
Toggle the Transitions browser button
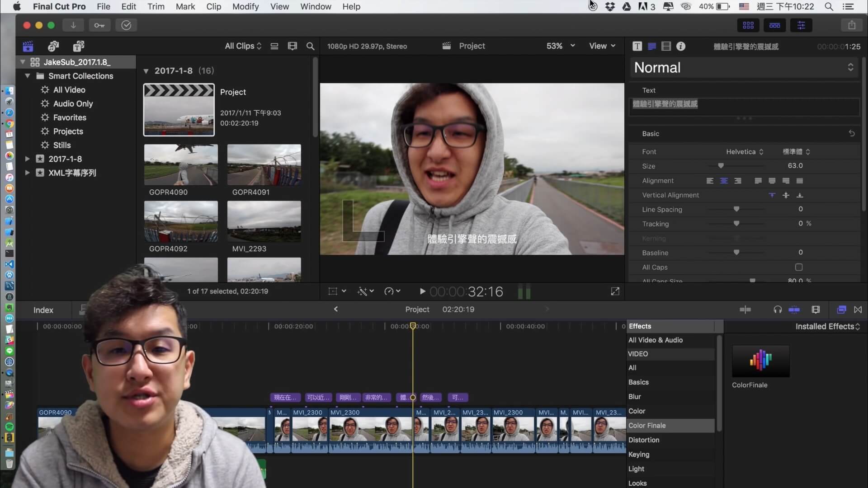(x=858, y=310)
